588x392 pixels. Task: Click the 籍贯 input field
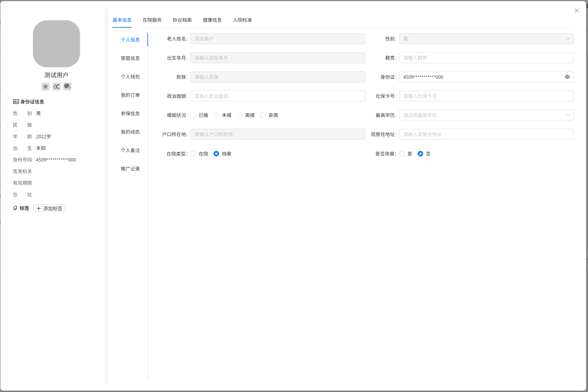pyautogui.click(x=486, y=58)
